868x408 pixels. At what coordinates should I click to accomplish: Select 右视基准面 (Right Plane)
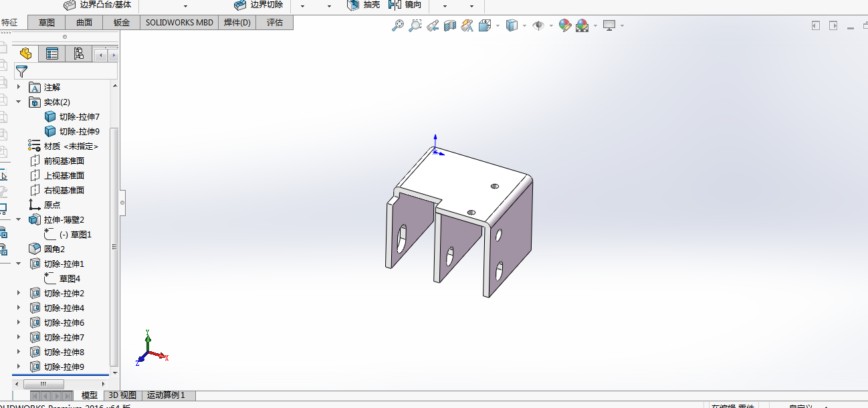57,190
